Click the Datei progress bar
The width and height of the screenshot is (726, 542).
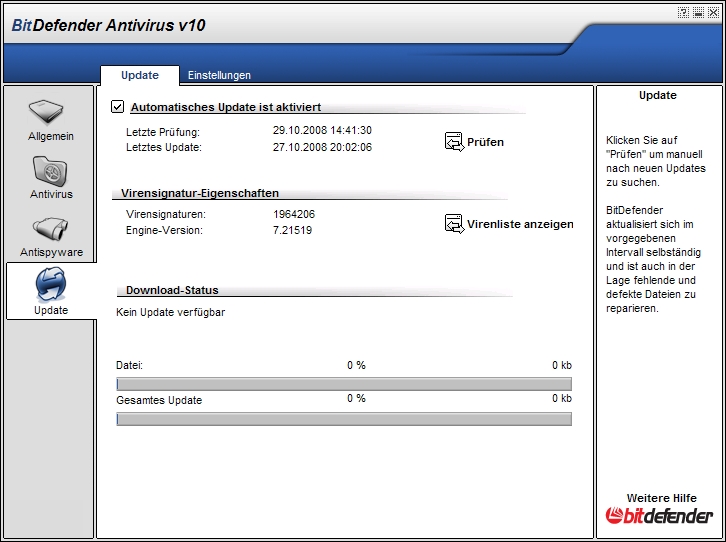tap(344, 384)
